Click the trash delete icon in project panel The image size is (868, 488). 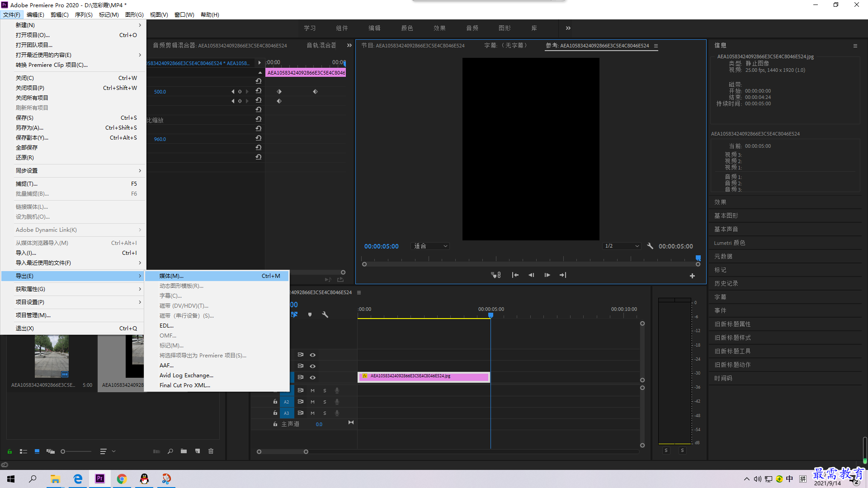(x=211, y=451)
